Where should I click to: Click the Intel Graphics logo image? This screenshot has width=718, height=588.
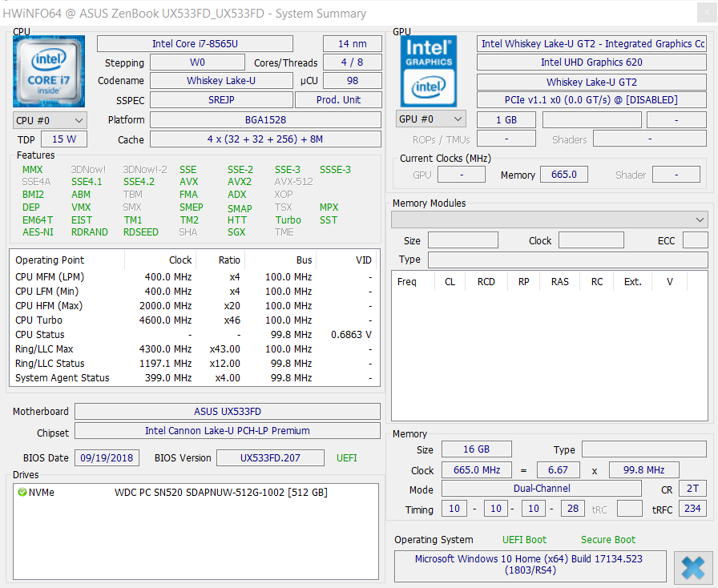(429, 71)
